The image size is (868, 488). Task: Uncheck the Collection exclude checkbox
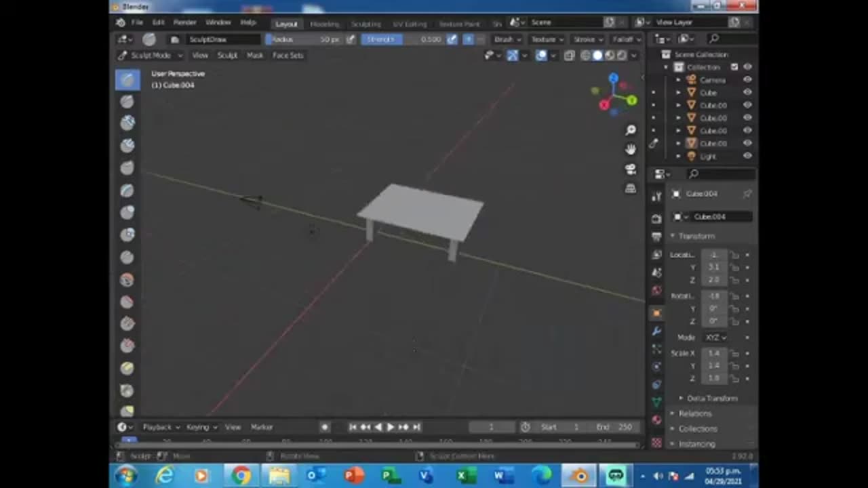tap(734, 67)
